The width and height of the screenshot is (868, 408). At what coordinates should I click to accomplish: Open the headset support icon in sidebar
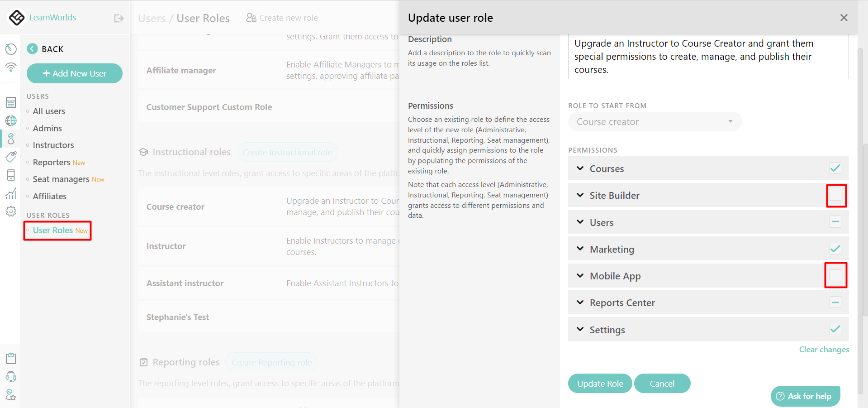click(11, 376)
